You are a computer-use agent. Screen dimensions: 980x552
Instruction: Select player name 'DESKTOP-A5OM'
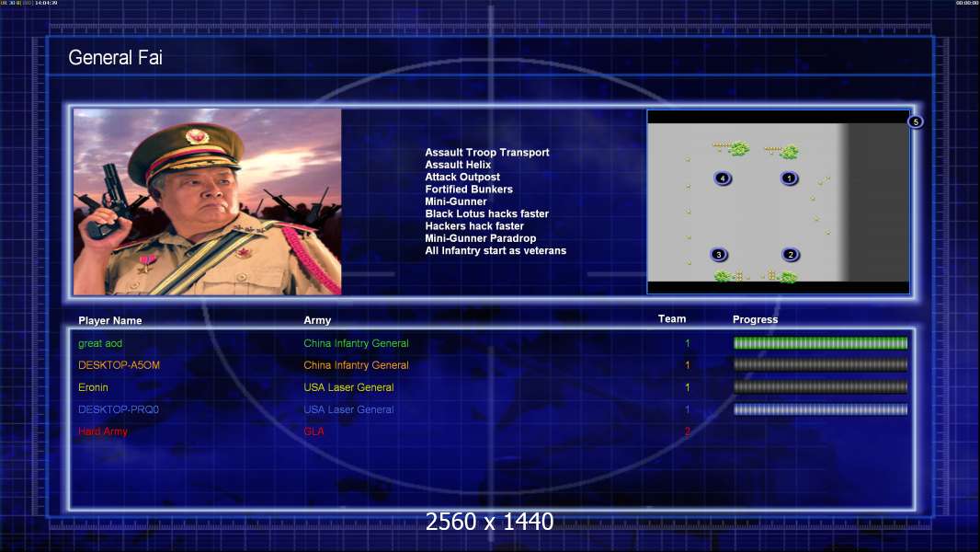click(x=119, y=365)
